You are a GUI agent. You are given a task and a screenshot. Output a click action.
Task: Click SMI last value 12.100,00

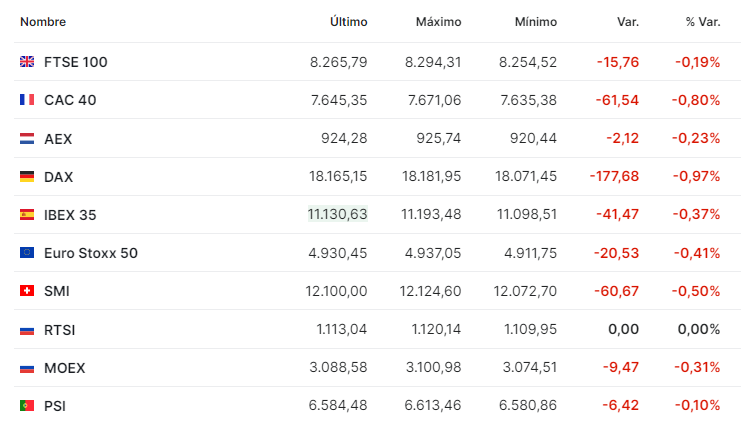point(336,291)
